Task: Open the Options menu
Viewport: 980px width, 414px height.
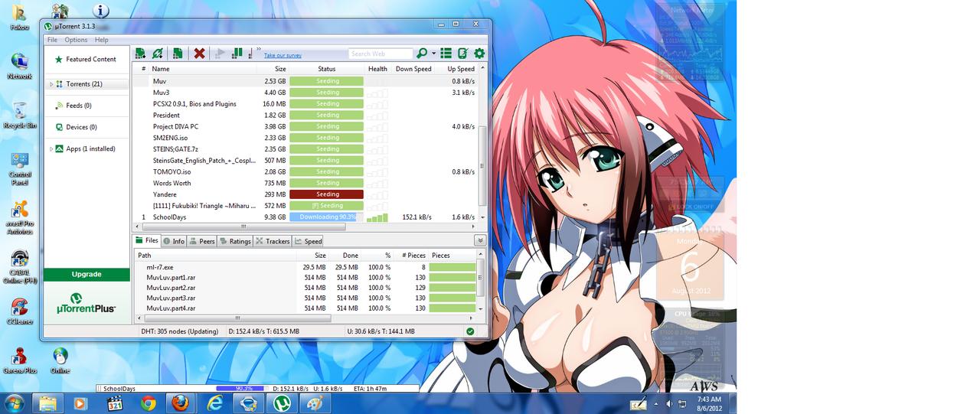Action: [x=76, y=40]
